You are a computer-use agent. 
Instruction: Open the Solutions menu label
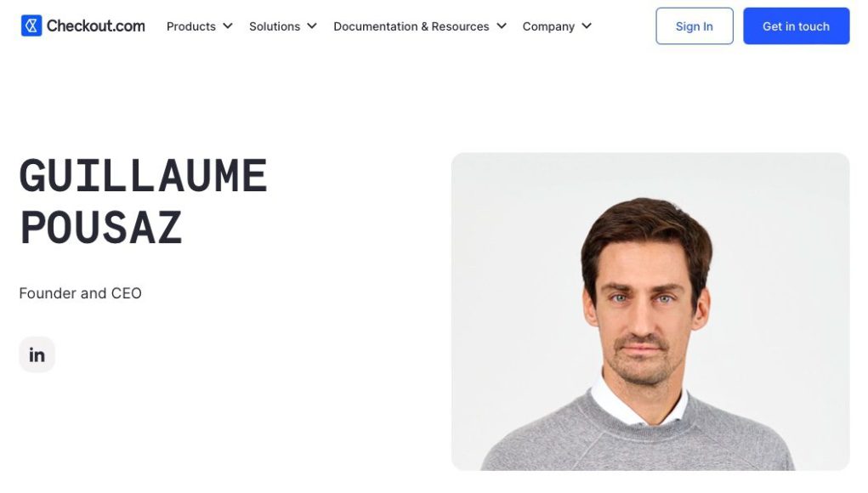tap(275, 26)
